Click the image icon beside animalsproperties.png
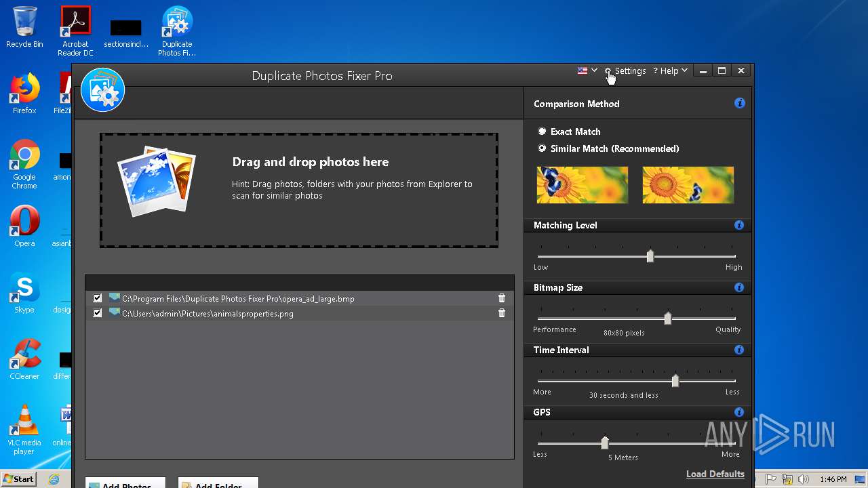The height and width of the screenshot is (488, 868). pos(115,312)
